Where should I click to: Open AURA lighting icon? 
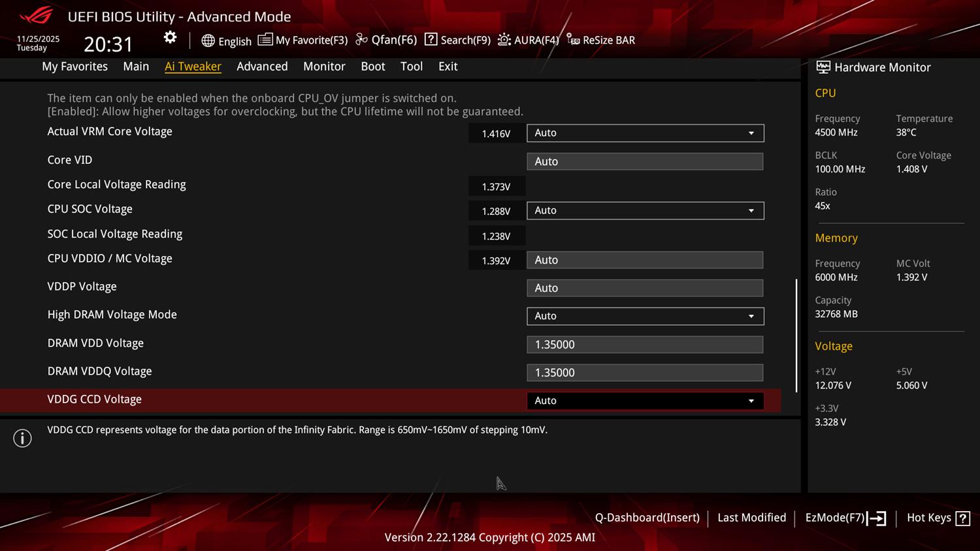click(504, 40)
